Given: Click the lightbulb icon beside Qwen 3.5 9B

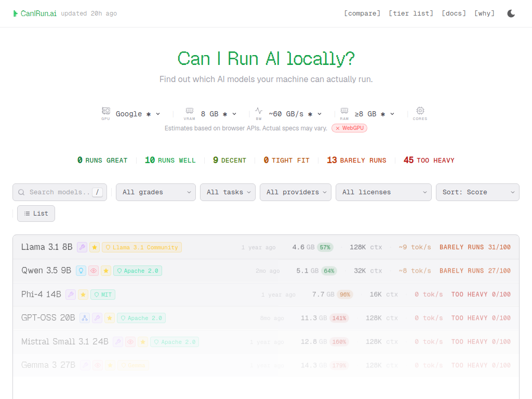Looking at the screenshot, I should click(x=81, y=271).
